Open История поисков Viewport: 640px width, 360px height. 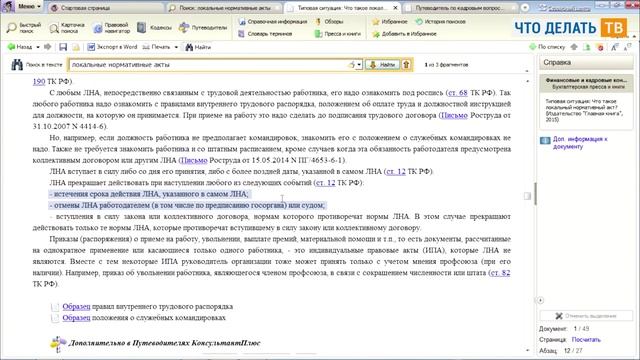pos(440,22)
